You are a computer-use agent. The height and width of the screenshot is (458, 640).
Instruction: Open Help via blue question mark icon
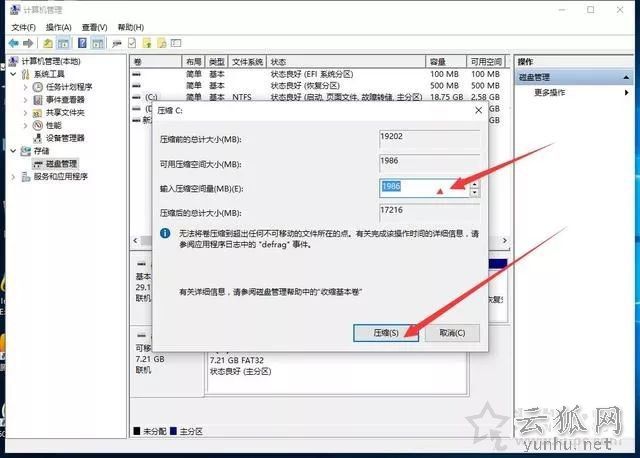(82, 43)
